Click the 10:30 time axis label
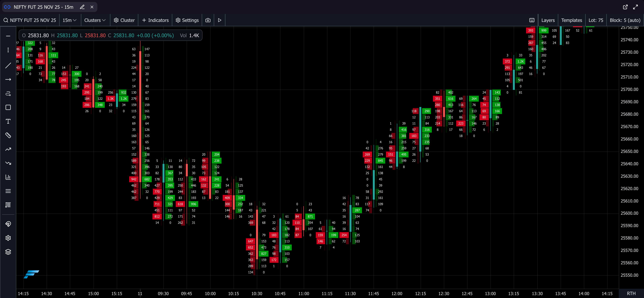The image size is (644, 298). (x=257, y=294)
